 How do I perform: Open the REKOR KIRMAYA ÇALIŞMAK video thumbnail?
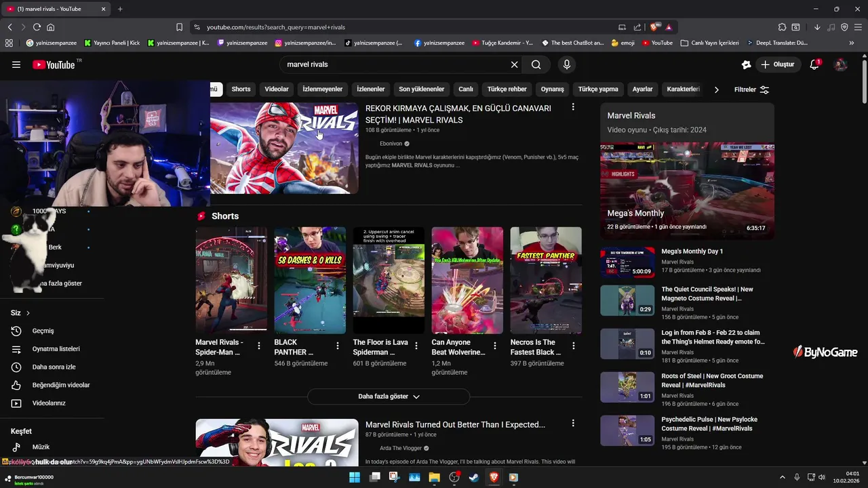(284, 148)
